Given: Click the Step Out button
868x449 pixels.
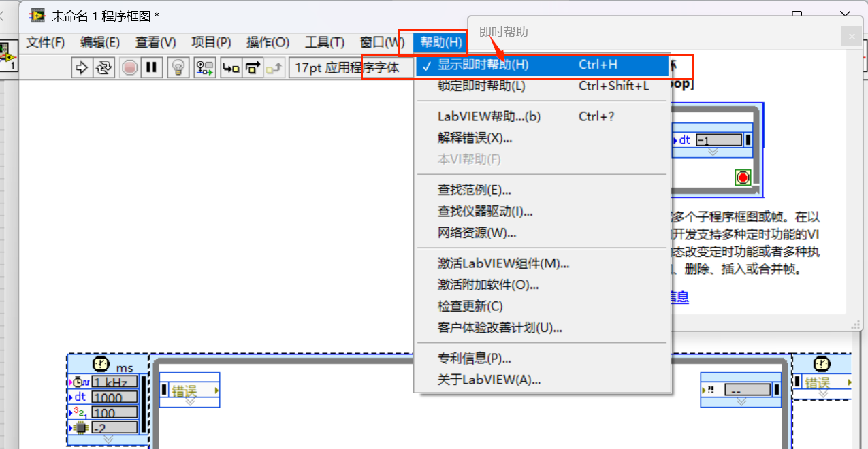Looking at the screenshot, I should [275, 67].
